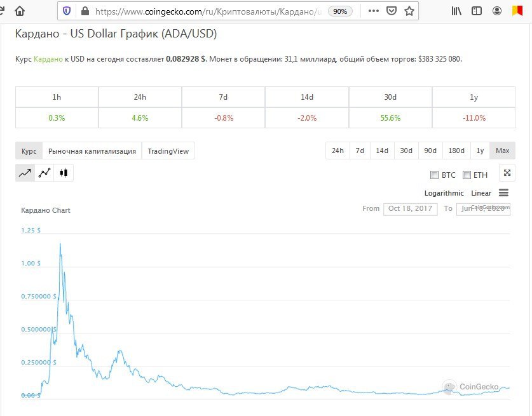Open the tracking protection shield icon
532x416 pixels.
67,11
